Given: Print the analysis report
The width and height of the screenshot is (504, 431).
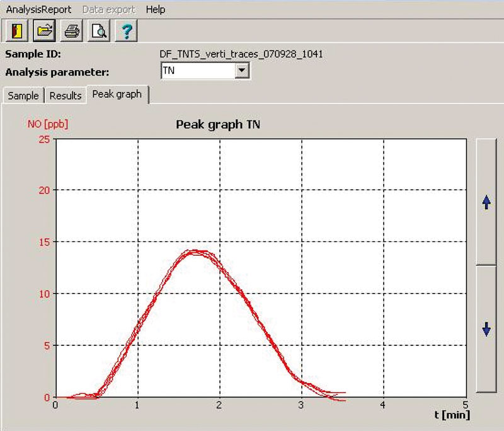Looking at the screenshot, I should click(72, 31).
